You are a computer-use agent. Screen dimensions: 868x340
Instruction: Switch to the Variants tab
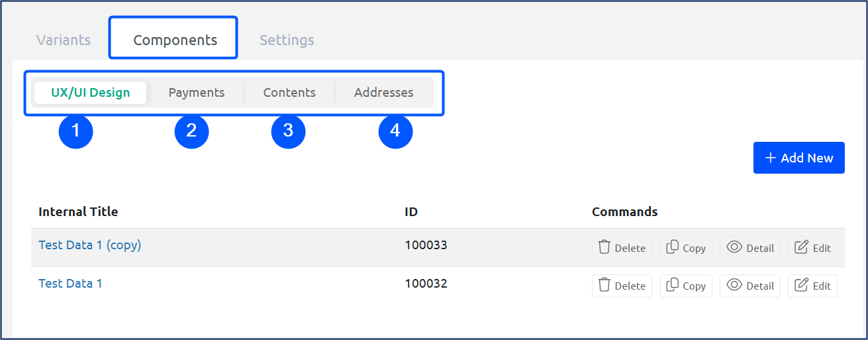coord(64,40)
